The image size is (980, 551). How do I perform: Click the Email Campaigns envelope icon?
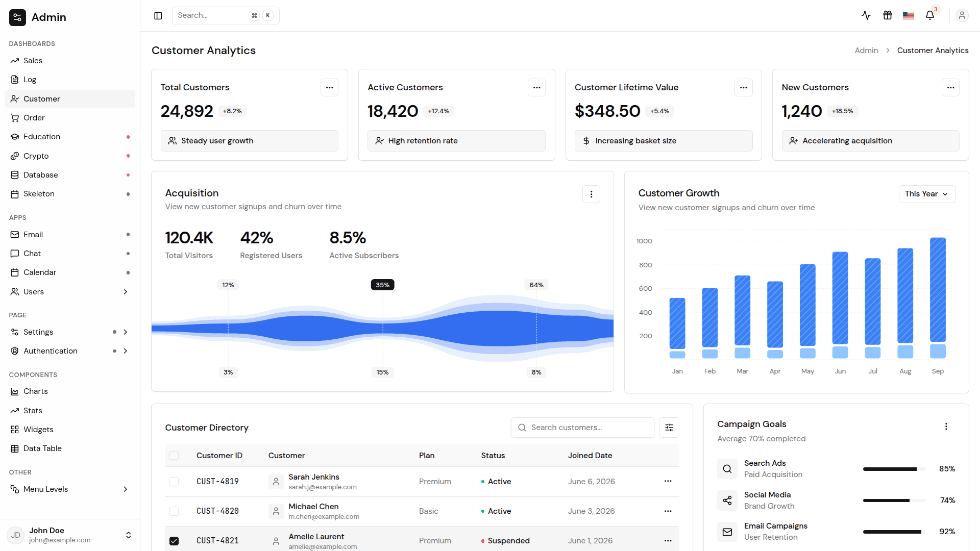[x=727, y=532]
